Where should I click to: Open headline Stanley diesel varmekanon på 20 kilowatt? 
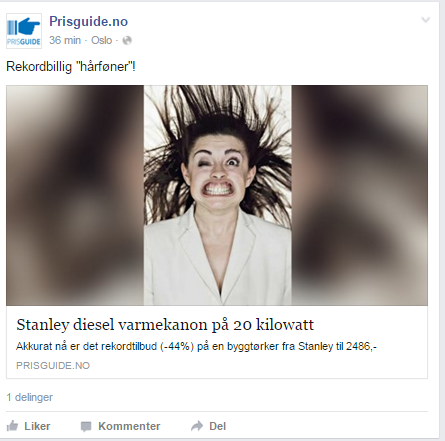(165, 325)
